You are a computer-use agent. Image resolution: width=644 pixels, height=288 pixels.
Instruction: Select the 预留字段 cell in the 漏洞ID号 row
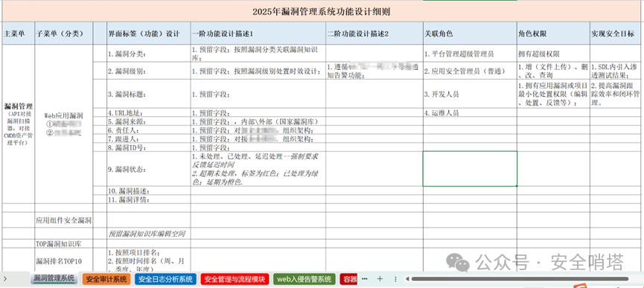[258, 147]
